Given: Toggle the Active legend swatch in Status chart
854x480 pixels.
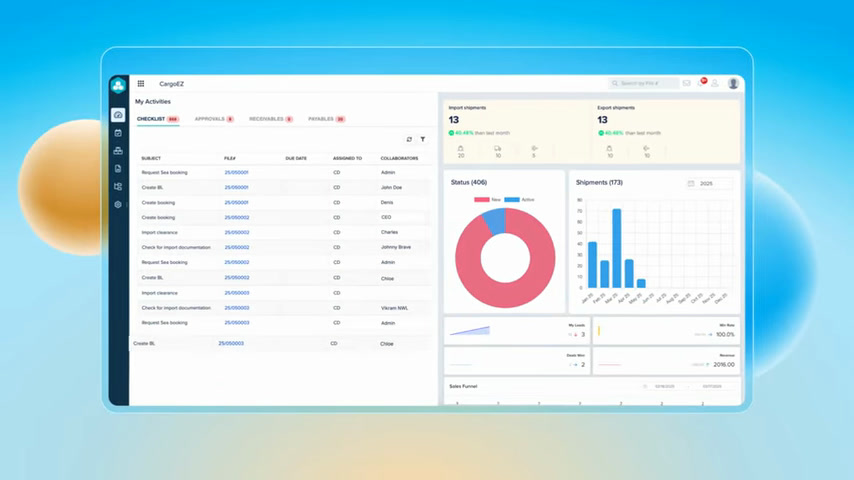Looking at the screenshot, I should [511, 199].
